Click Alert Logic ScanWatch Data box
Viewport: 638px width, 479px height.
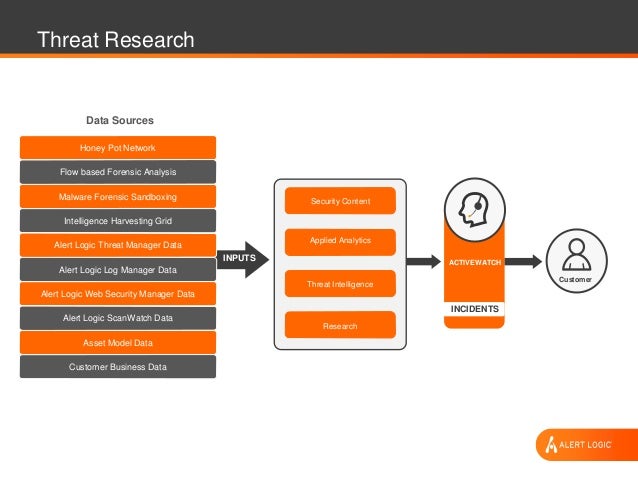coord(118,318)
